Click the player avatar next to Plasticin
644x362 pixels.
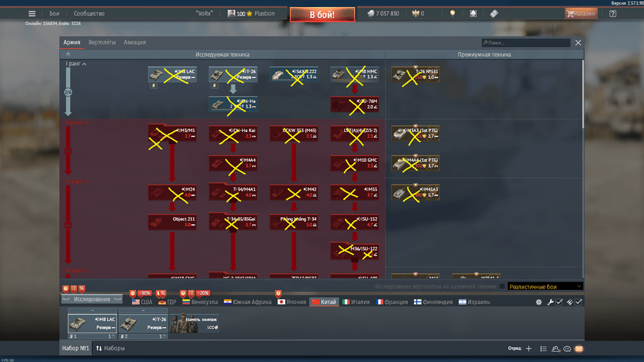click(x=231, y=14)
